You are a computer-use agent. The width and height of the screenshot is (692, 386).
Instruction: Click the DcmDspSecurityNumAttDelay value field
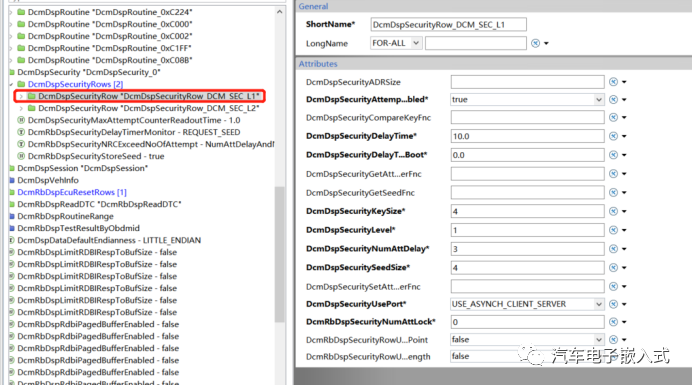click(x=527, y=249)
